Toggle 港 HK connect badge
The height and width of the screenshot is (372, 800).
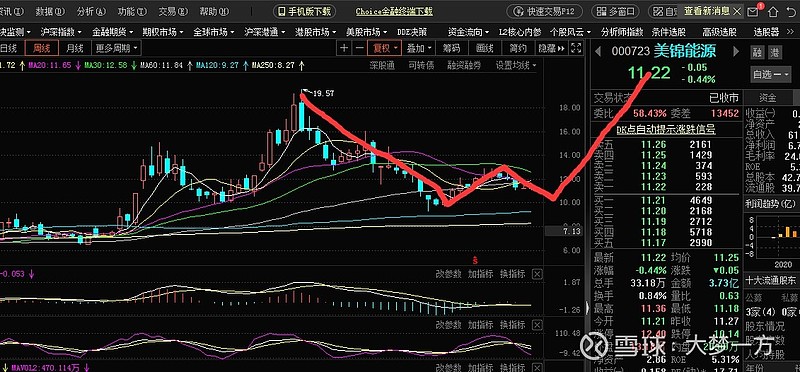[x=775, y=52]
